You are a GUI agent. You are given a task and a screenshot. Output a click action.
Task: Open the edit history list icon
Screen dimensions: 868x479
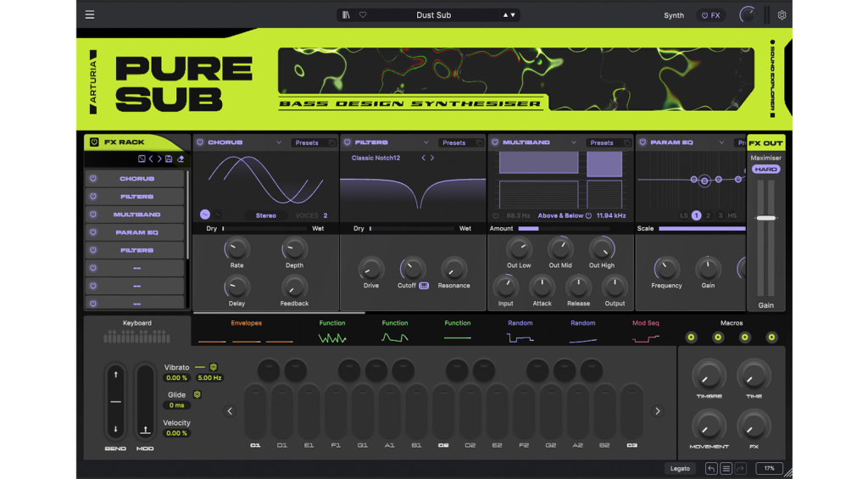pyautogui.click(x=726, y=469)
